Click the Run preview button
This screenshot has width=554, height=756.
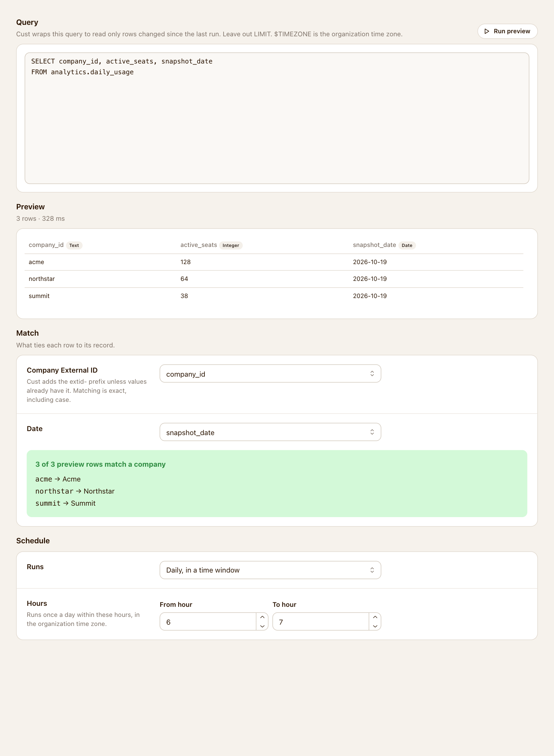507,31
